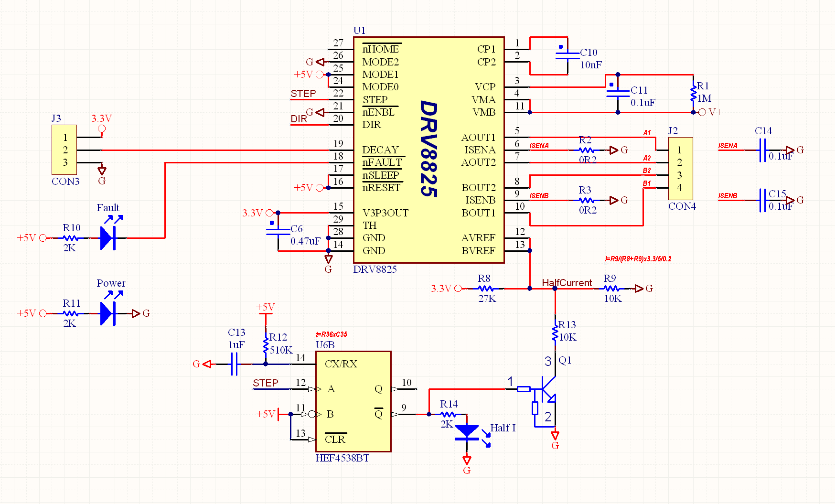Select capacitor C15 symbol
This screenshot has width=835, height=504.
(x=762, y=200)
